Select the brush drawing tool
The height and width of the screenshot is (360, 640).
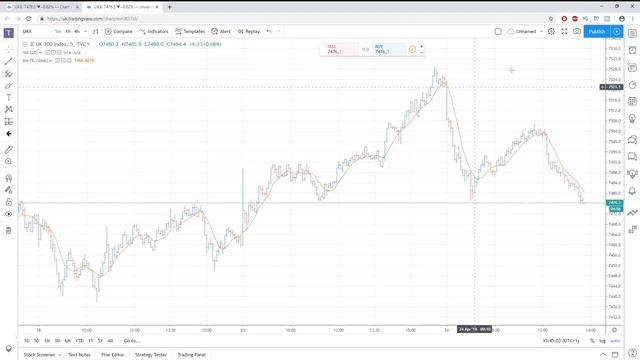(x=9, y=86)
